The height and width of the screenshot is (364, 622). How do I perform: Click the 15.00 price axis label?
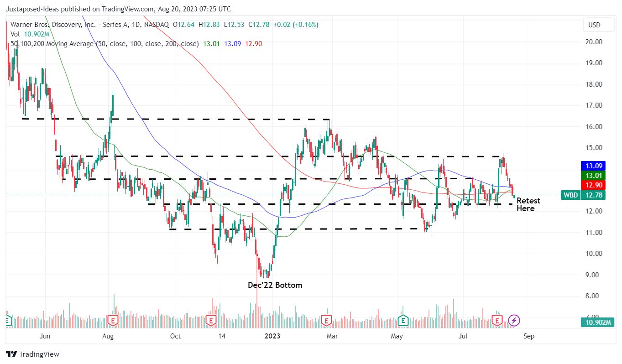tap(594, 148)
